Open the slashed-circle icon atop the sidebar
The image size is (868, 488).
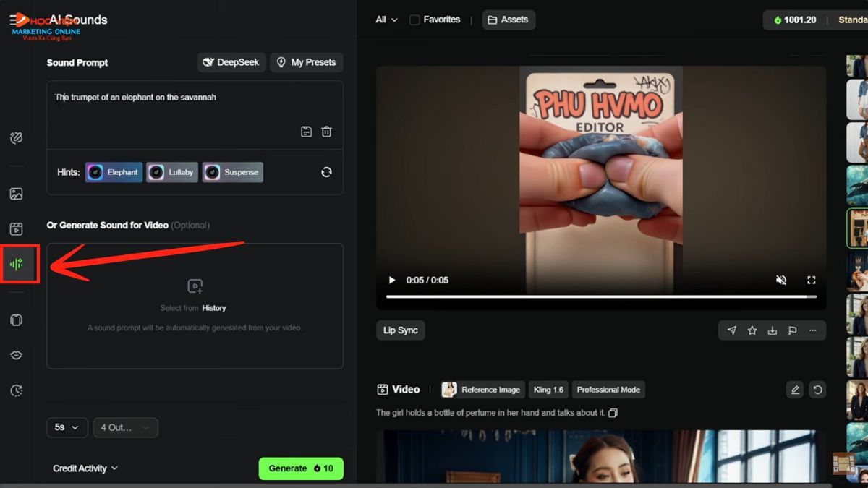tap(16, 138)
